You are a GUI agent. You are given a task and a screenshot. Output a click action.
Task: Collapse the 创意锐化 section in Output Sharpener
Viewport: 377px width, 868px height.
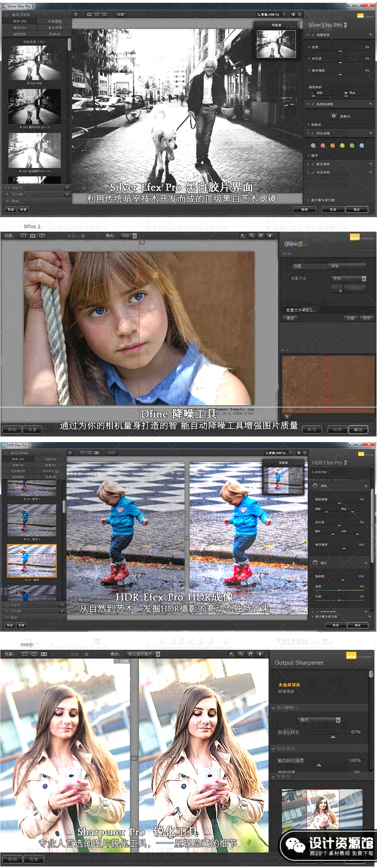(x=273, y=748)
